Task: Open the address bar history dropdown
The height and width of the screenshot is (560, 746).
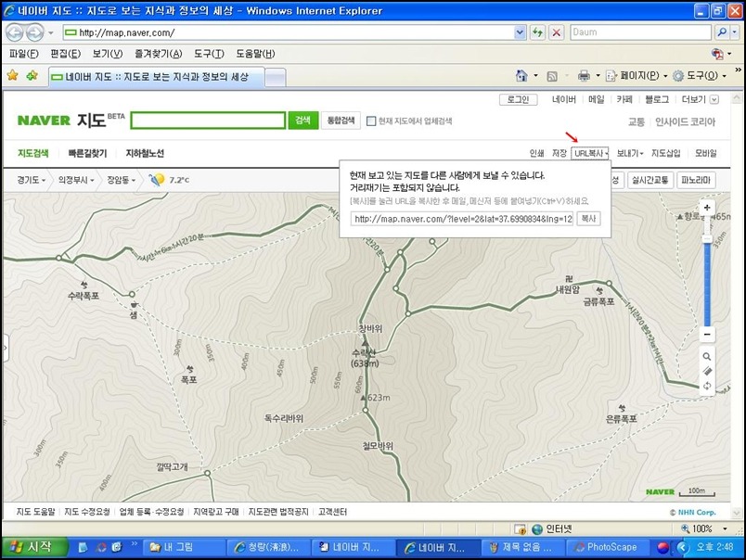Action: pos(520,32)
